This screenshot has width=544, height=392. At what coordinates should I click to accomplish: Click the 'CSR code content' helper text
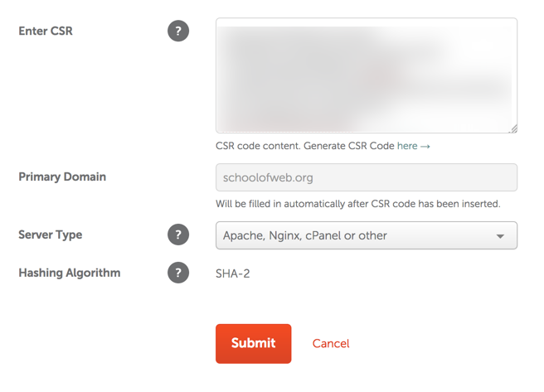tap(304, 146)
